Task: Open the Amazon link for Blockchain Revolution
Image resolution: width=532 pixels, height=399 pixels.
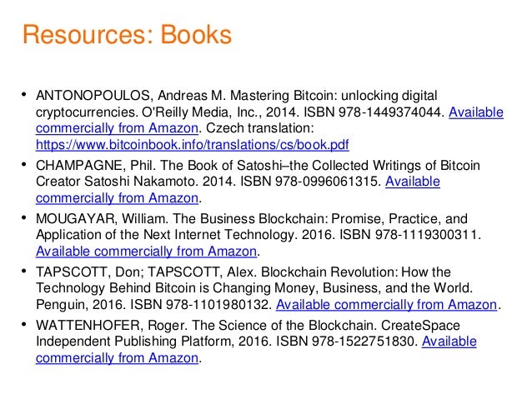Action: point(386,304)
